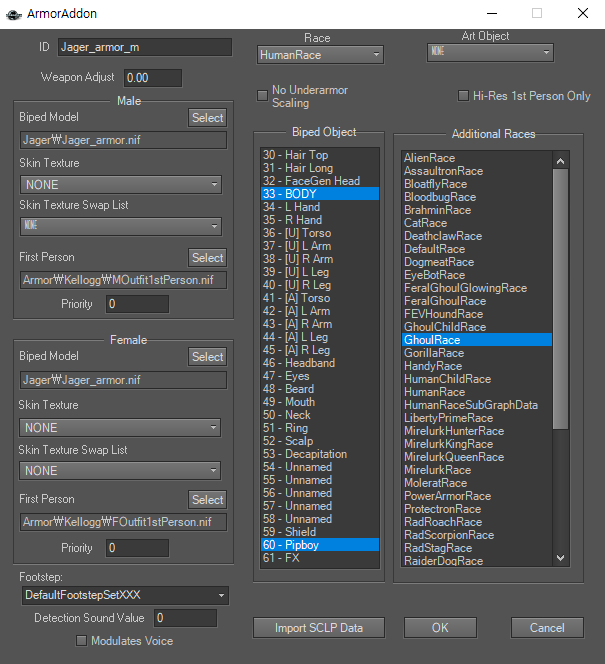The image size is (605, 664).
Task: Select "48 - Beard" biped slot
Action: click(x=320, y=389)
